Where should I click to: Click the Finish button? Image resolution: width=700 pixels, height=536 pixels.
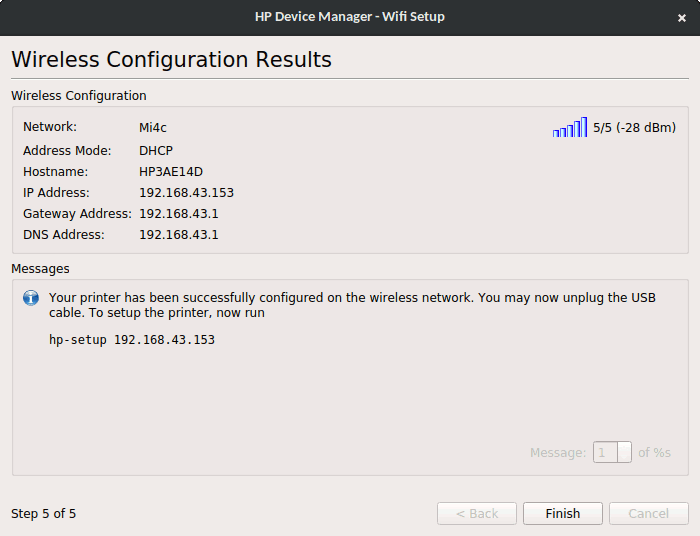pyautogui.click(x=562, y=514)
